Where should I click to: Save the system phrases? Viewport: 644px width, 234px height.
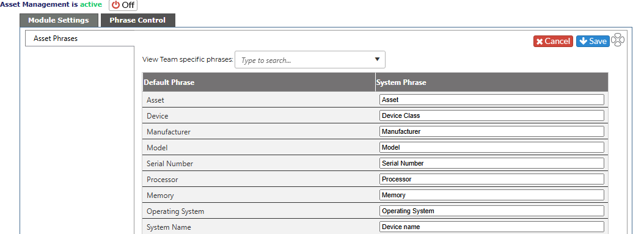coord(593,41)
